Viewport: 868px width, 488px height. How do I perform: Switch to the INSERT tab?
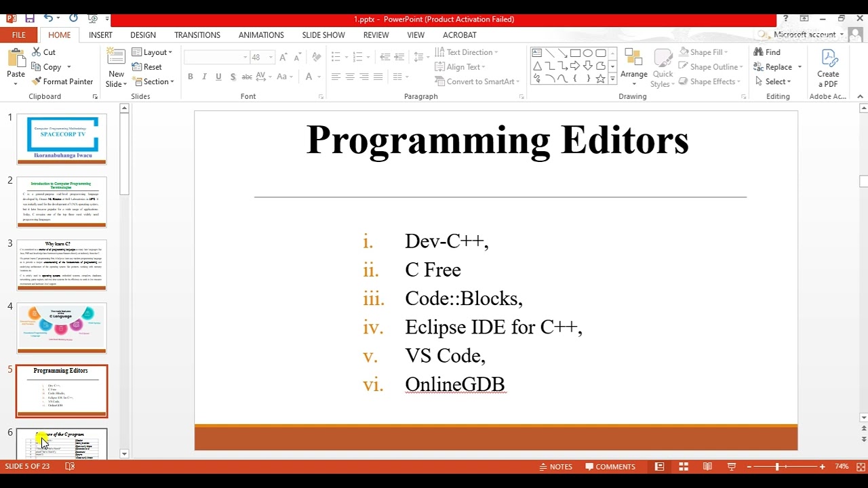tap(100, 35)
